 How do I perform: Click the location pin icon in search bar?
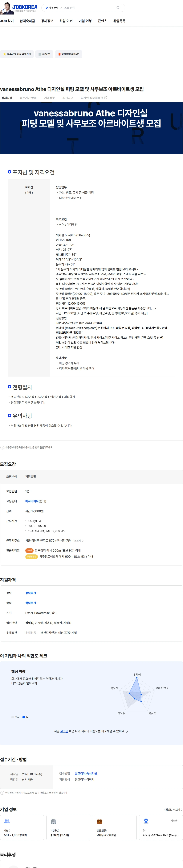click(47, 8)
